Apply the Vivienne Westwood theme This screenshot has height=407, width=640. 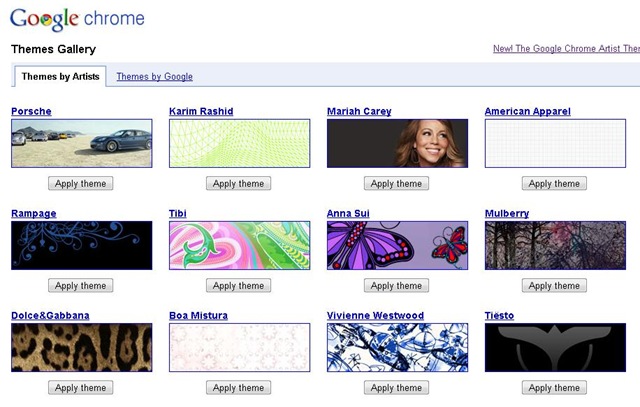(x=396, y=387)
